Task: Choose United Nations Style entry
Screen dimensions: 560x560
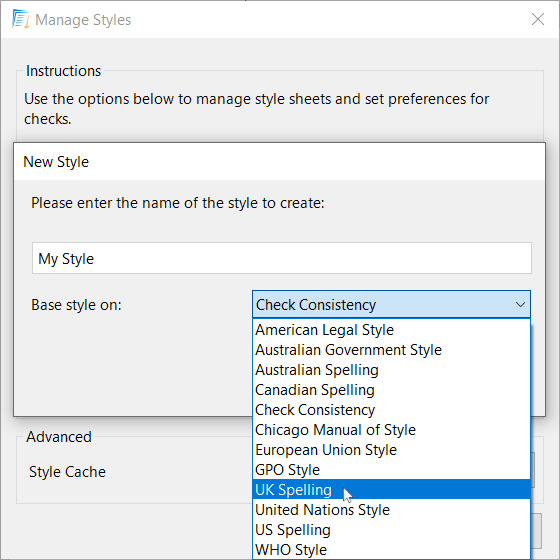Action: (x=391, y=510)
